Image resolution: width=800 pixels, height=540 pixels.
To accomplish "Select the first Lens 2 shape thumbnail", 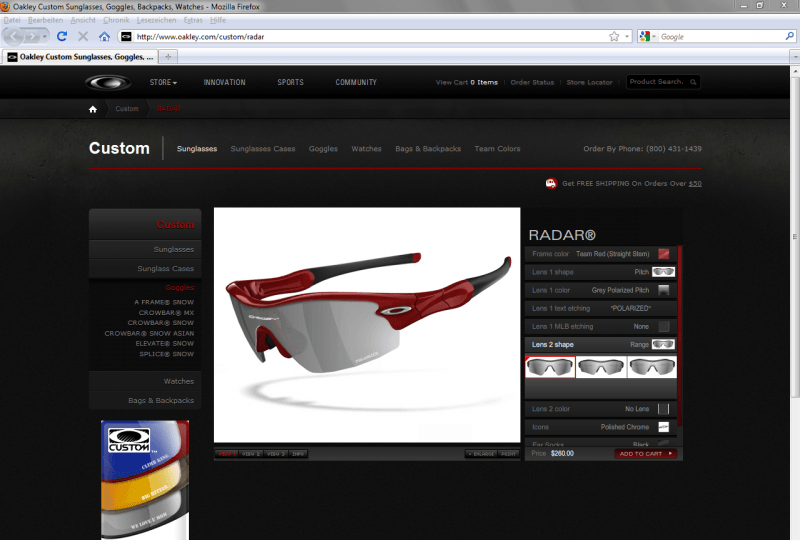I will [550, 367].
